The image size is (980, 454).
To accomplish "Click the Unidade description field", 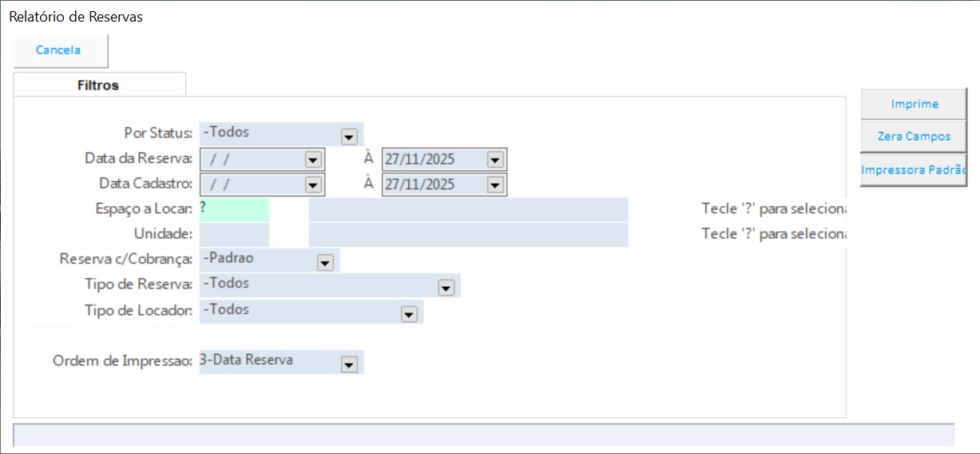I will pos(468,235).
